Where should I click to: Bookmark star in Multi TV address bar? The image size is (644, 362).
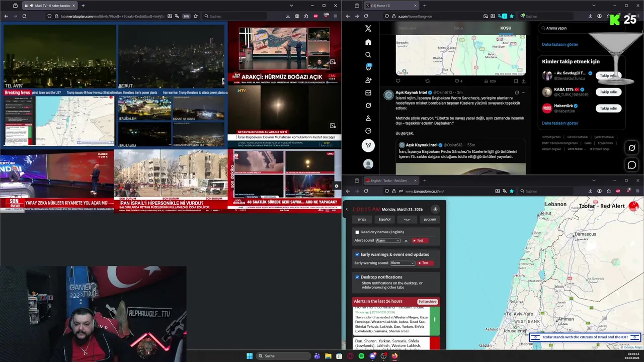pyautogui.click(x=196, y=16)
